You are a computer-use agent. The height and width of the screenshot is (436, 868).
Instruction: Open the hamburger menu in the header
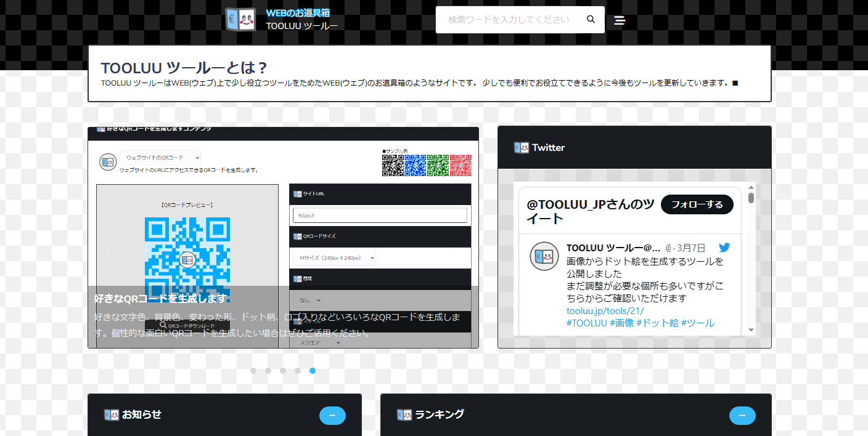620,20
